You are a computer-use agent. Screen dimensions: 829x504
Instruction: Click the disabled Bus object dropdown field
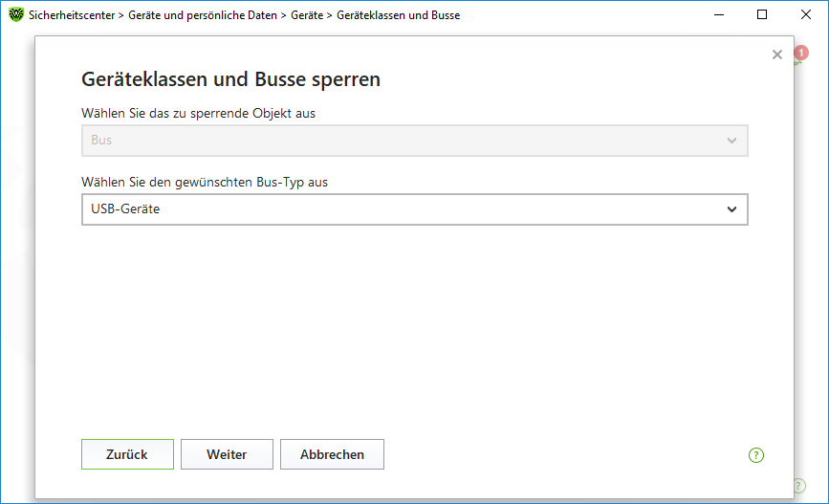coord(415,141)
